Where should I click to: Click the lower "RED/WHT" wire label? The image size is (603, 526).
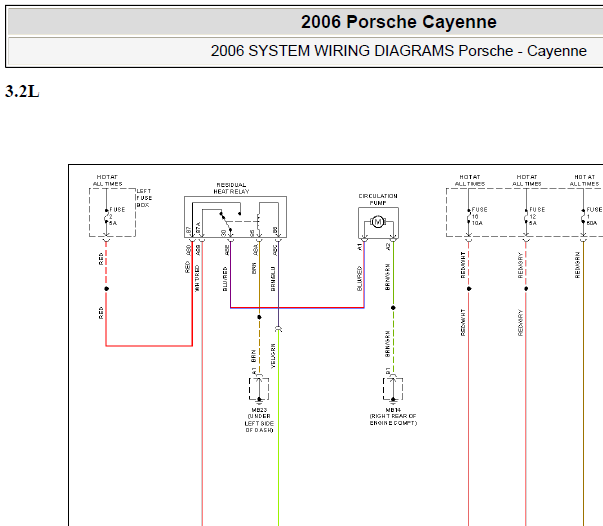463,322
